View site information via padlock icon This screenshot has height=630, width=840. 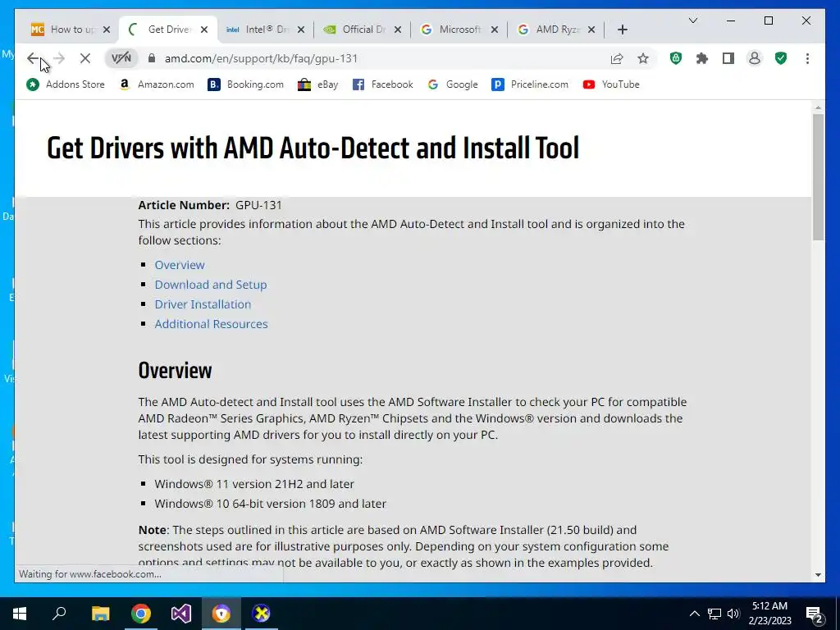click(x=152, y=58)
